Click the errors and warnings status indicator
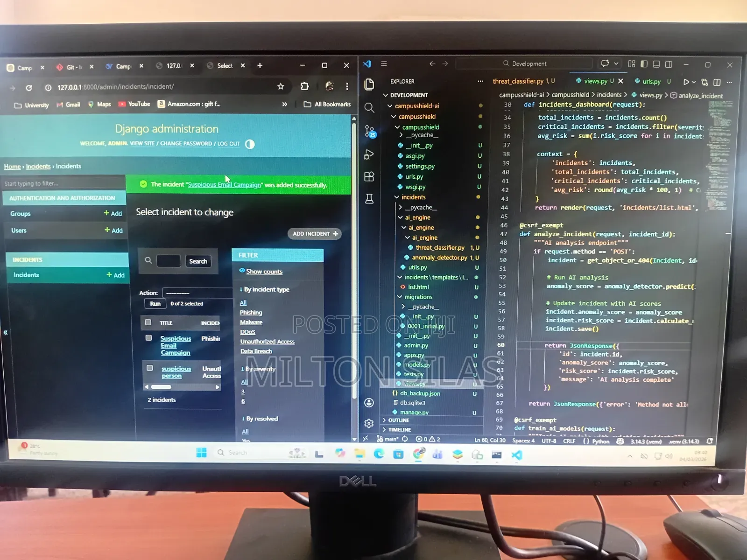The image size is (747, 560). [428, 439]
